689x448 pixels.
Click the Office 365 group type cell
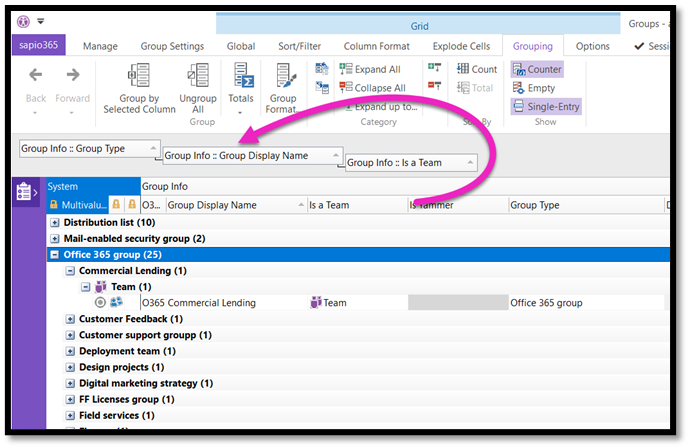[586, 303]
